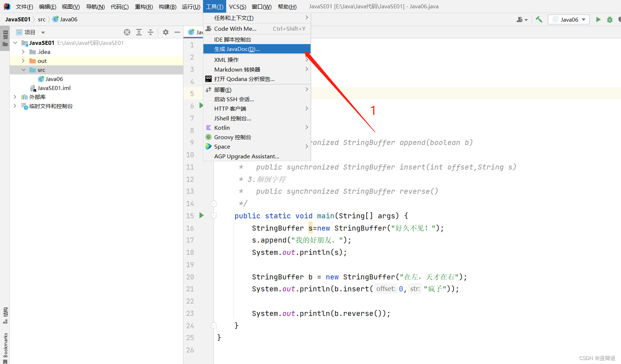The image size is (621, 364).
Task: Open the VCS(S) menu
Action: click(237, 7)
